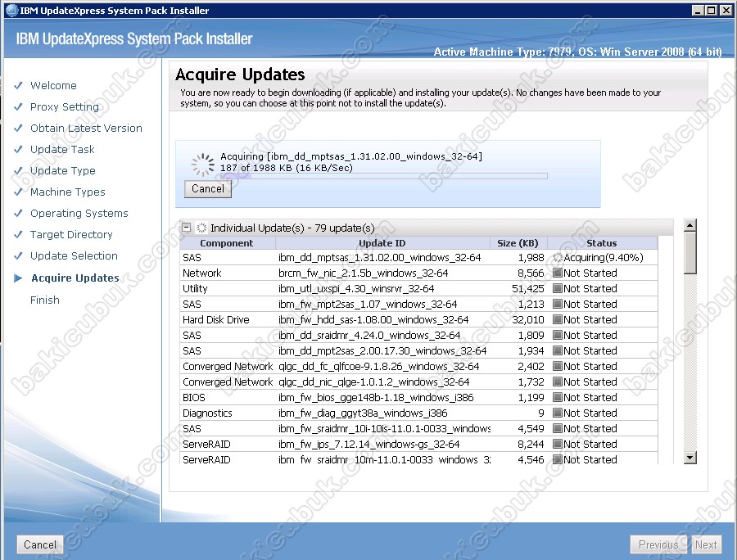Screen dimensions: 737x560
Task: Click the Proxy Setting checkmark icon
Action: coord(18,106)
